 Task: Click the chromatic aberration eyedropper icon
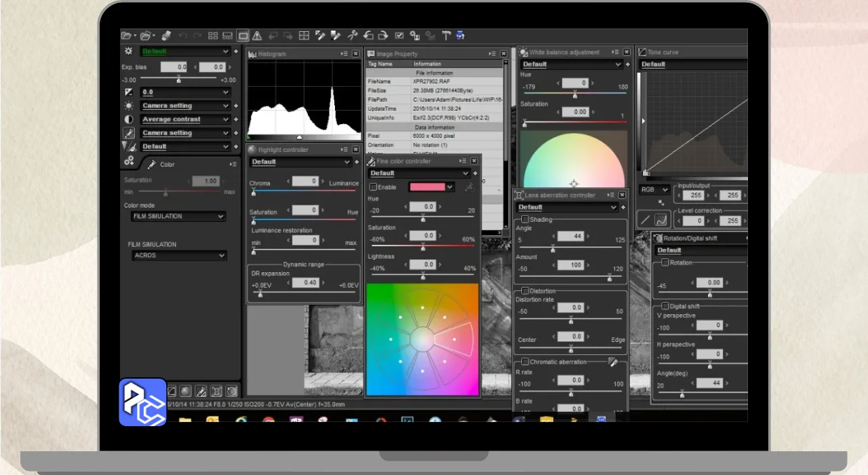[x=613, y=362]
